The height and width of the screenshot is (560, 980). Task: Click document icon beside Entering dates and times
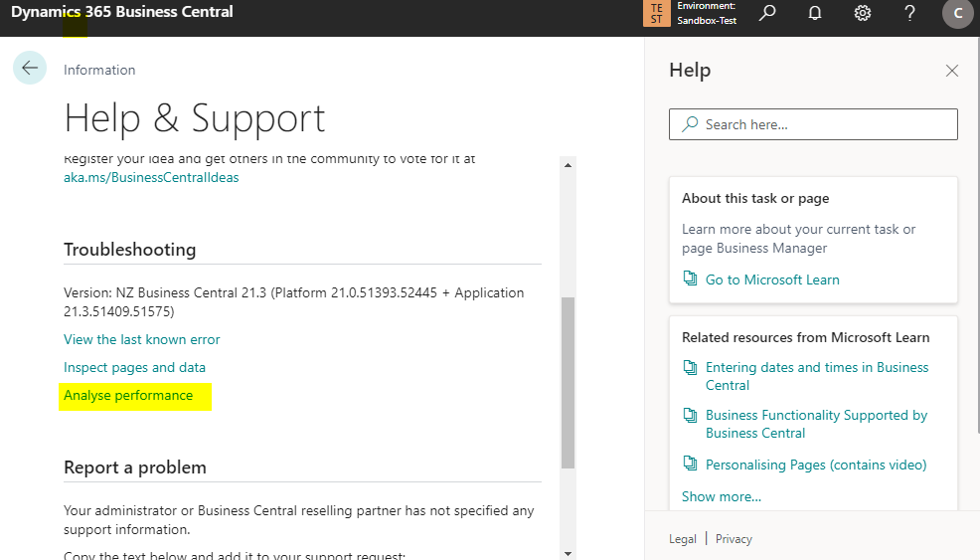coord(690,367)
